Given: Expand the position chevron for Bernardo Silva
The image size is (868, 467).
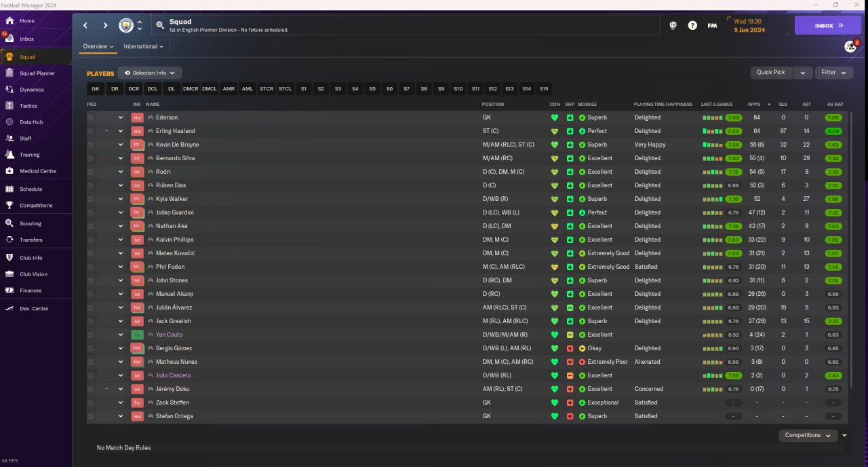Looking at the screenshot, I should pos(121,158).
